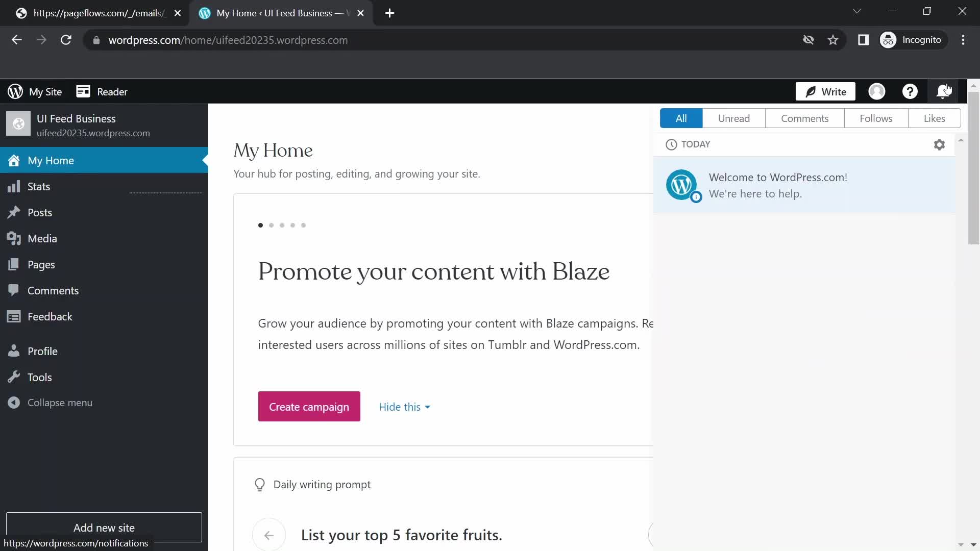Screen dimensions: 980x551
Task: Open the Reader
Action: click(x=102, y=92)
